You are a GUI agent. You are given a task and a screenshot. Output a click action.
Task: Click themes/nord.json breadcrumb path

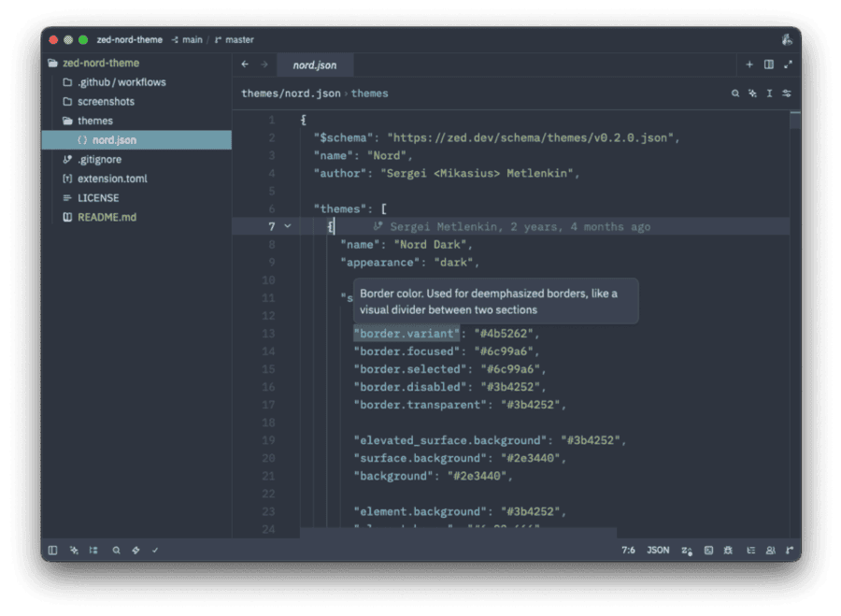291,93
